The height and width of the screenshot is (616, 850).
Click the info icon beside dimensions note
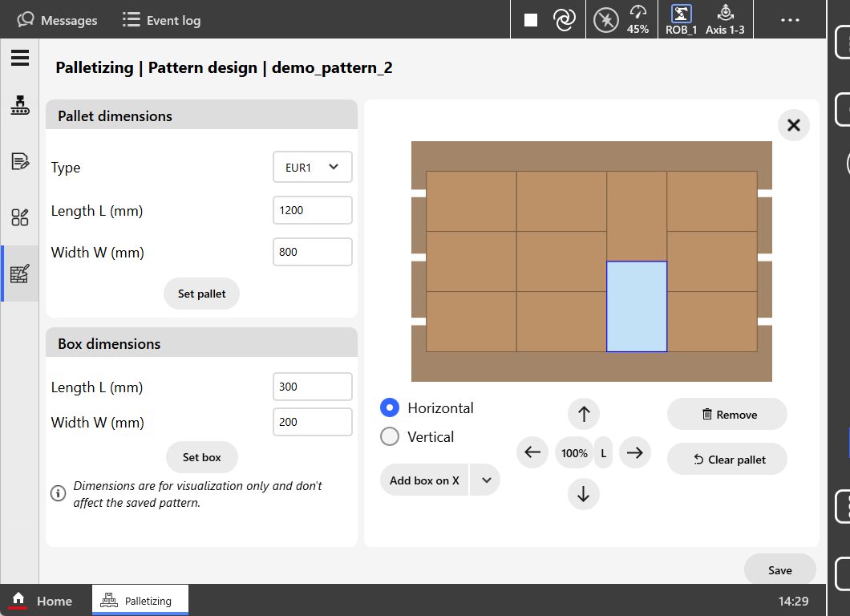click(58, 493)
